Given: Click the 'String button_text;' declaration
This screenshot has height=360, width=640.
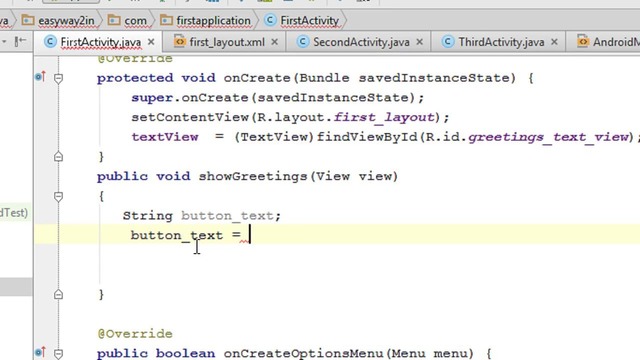Looking at the screenshot, I should (202, 216).
